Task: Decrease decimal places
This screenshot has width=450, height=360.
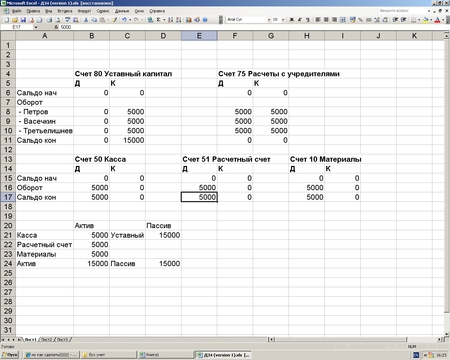Action: (x=385, y=20)
